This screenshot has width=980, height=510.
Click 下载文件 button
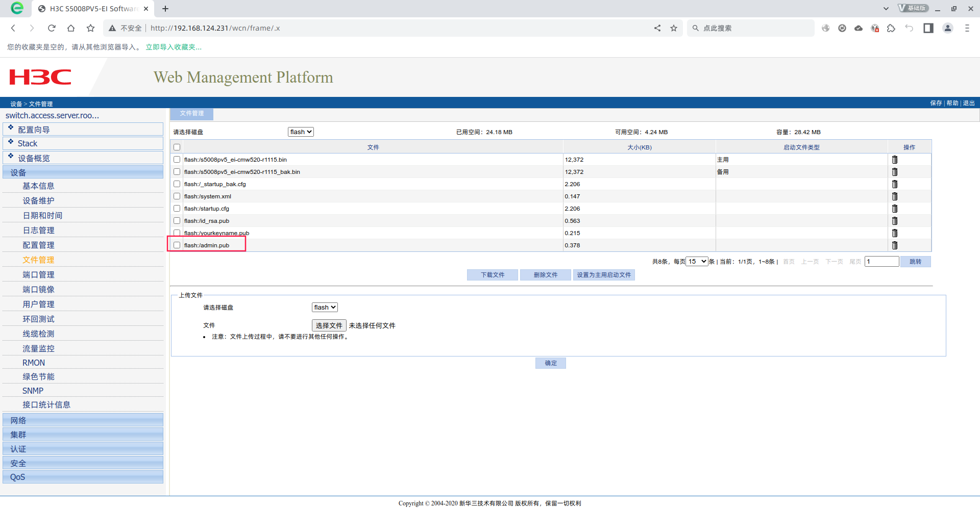[493, 275]
